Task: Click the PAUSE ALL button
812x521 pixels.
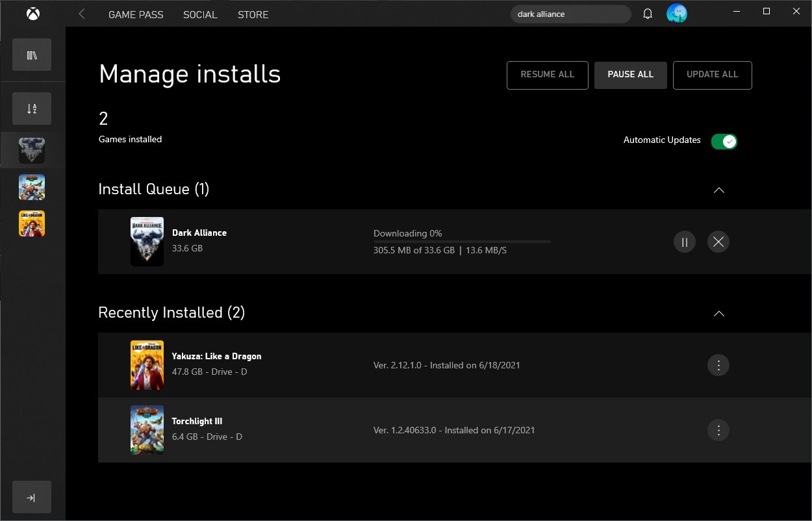Action: point(630,75)
